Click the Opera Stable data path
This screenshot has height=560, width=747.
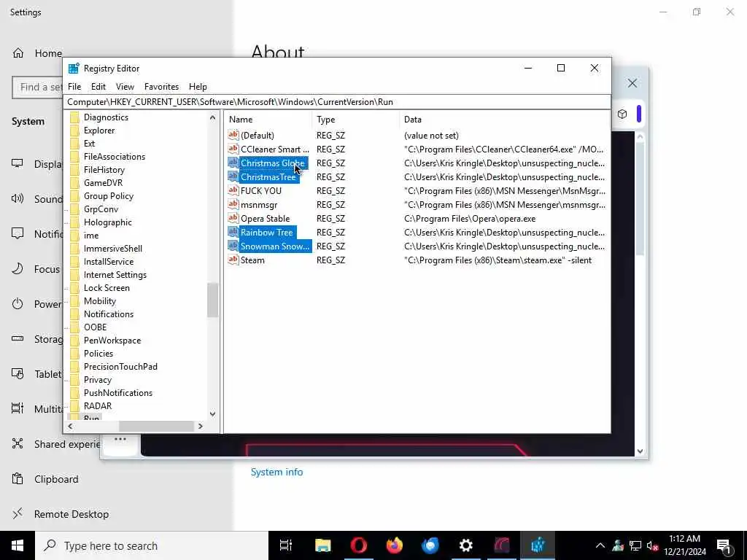[470, 219]
